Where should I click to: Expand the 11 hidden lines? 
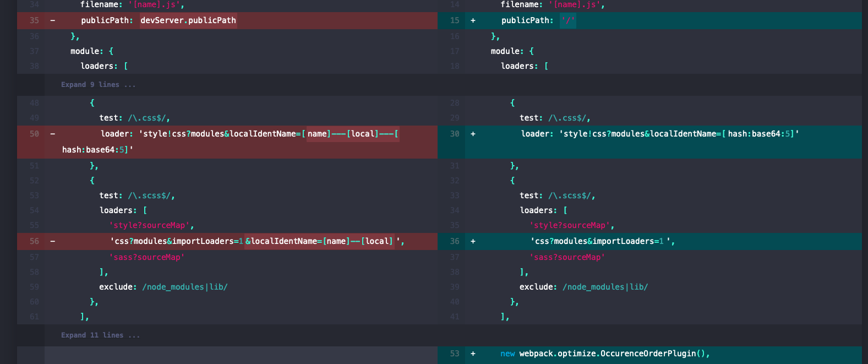[x=100, y=335]
